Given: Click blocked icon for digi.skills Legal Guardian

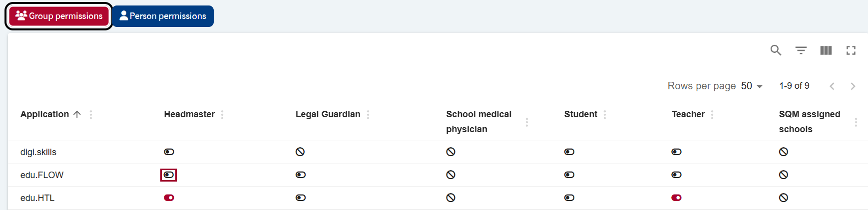Looking at the screenshot, I should click(300, 152).
